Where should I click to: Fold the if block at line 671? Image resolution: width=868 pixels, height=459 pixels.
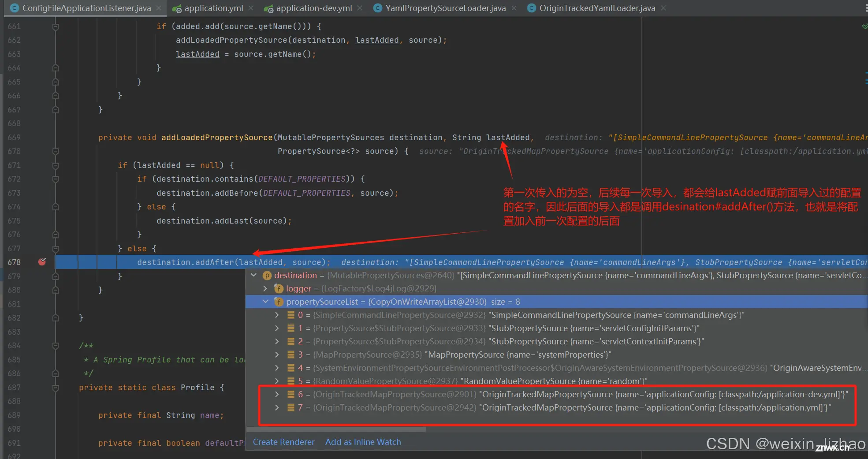coord(56,165)
